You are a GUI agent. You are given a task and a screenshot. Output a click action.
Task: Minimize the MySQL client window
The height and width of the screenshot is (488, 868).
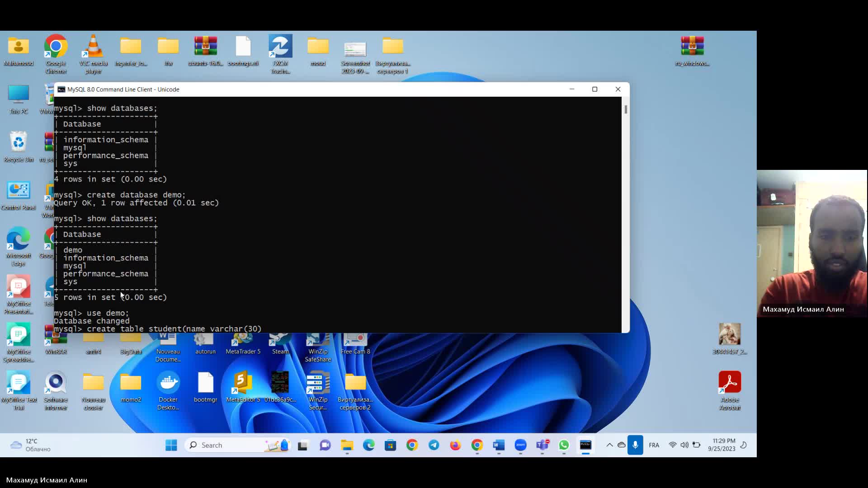tap(572, 89)
